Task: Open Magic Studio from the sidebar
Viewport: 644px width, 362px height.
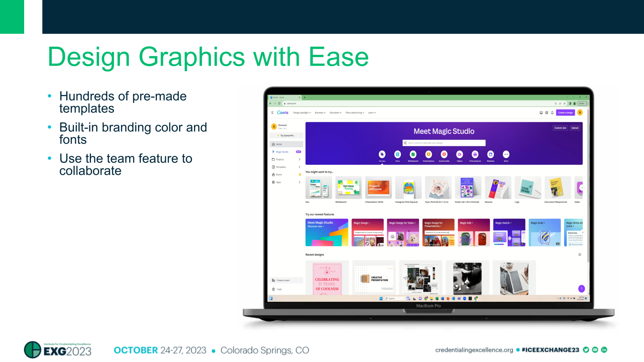Action: point(282,152)
